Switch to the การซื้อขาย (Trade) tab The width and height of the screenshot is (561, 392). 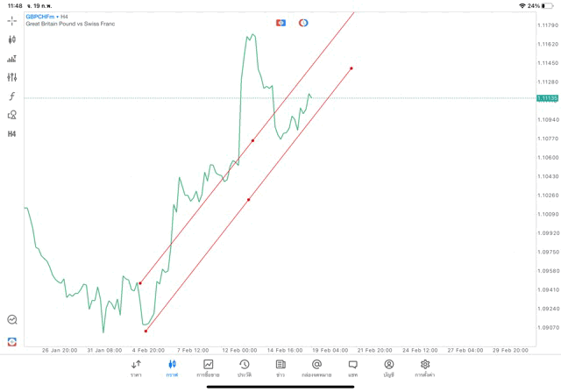(209, 367)
